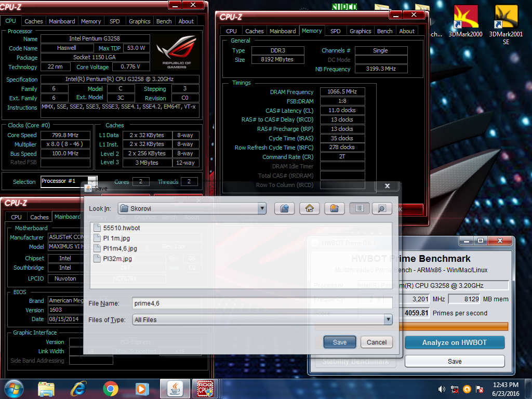The height and width of the screenshot is (399, 532).
Task: Launch Google Chrome from taskbar
Action: pos(111,389)
